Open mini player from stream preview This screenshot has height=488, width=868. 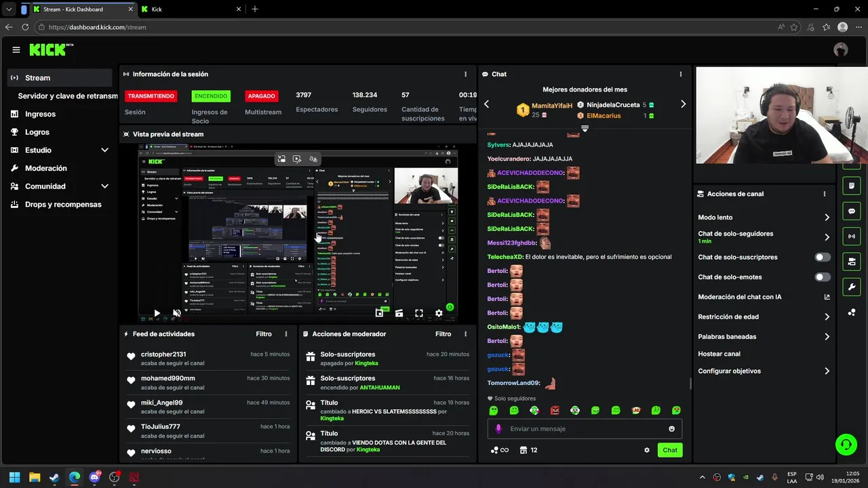[x=379, y=313]
